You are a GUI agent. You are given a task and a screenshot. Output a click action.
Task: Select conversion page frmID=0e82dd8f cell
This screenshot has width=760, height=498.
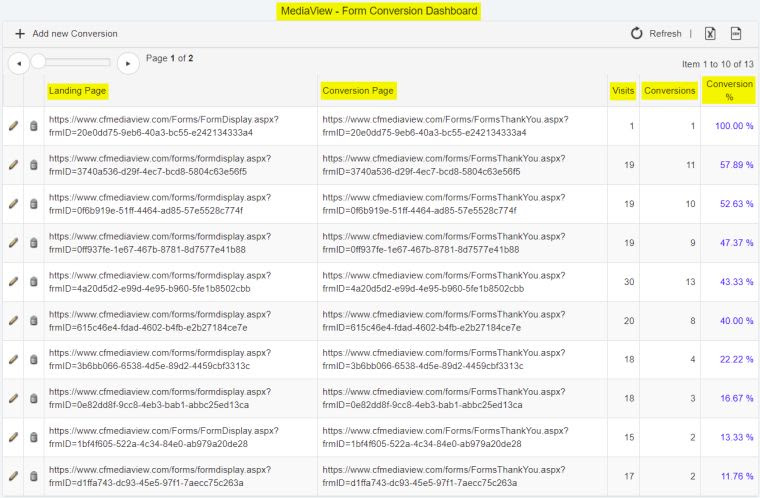[x=462, y=398]
